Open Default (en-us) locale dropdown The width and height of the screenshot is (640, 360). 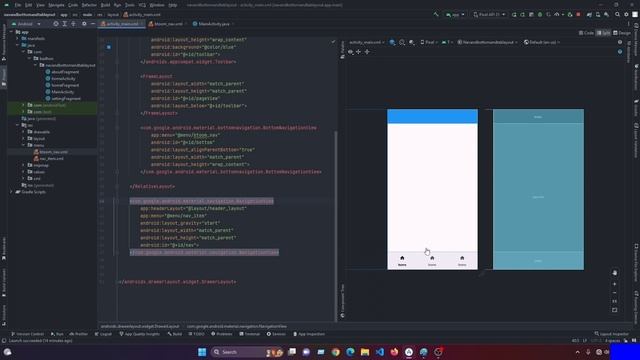tap(542, 42)
